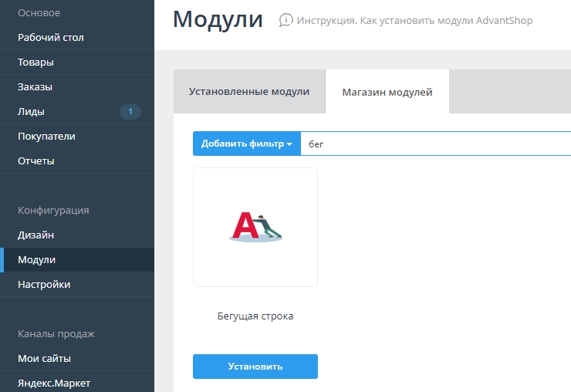Open Настройки in the sidebar
Image resolution: width=571 pixels, height=392 pixels.
click(x=44, y=285)
